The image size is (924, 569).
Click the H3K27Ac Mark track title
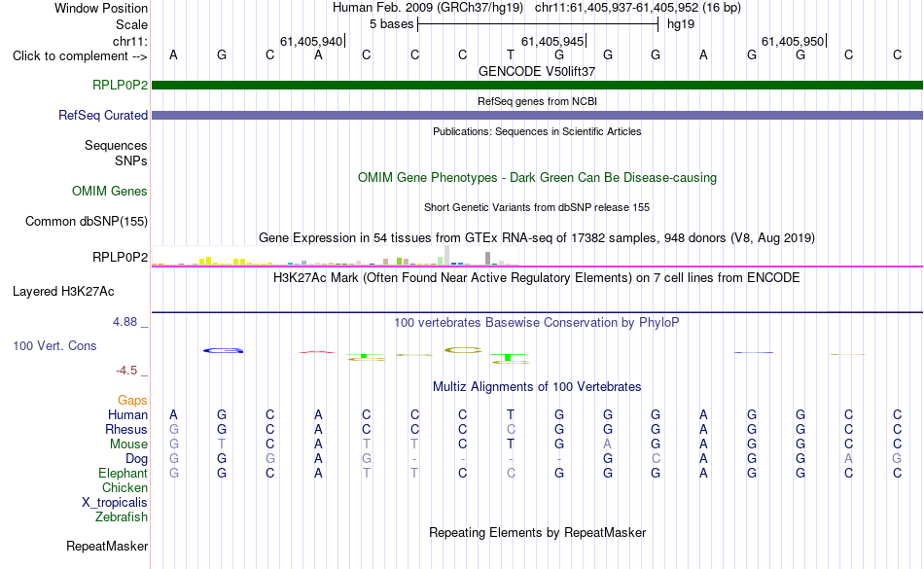tap(537, 277)
